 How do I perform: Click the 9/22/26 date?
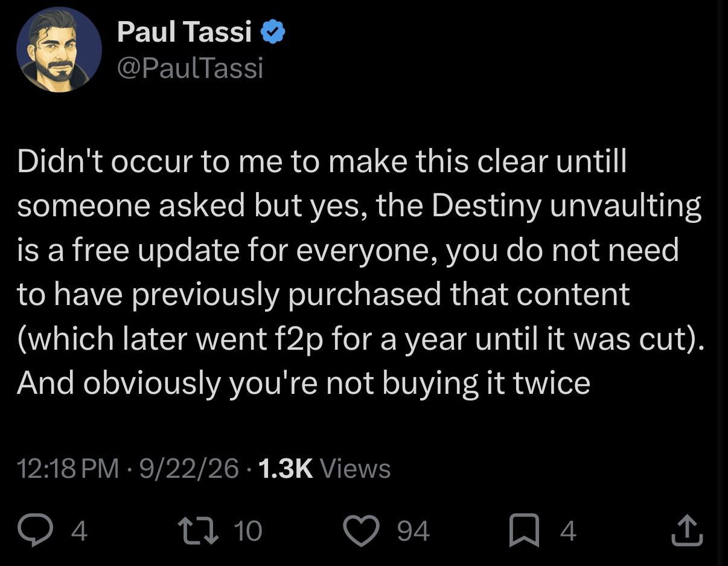[189, 469]
